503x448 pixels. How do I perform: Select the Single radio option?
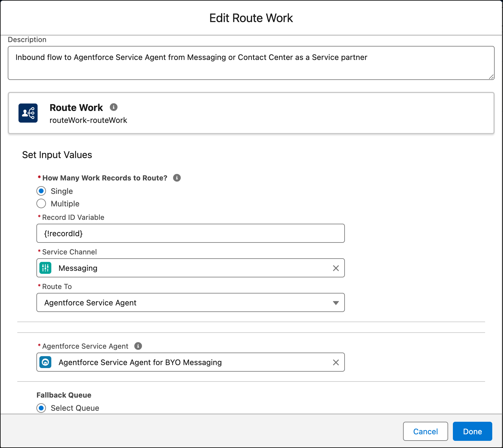41,191
